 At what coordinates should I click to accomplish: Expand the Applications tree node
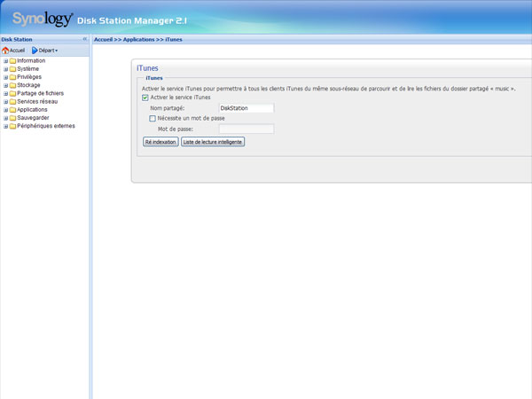pos(6,110)
